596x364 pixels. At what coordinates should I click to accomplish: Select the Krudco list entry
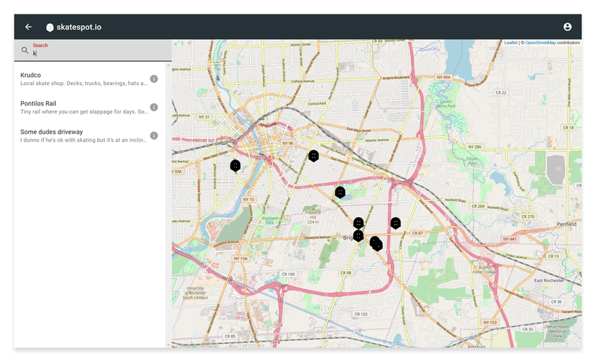[x=89, y=79]
